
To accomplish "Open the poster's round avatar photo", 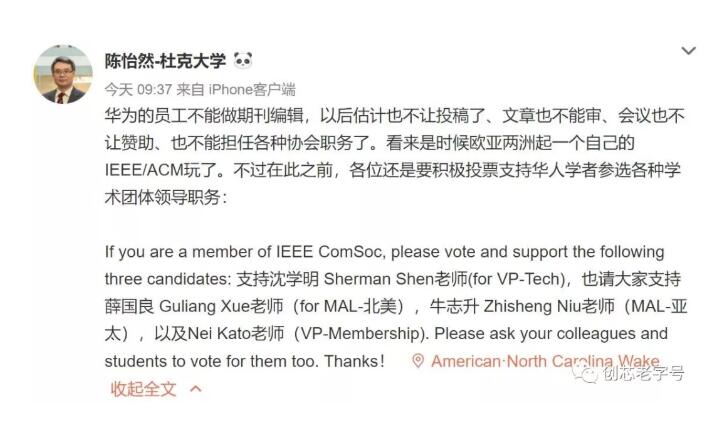I will [x=63, y=74].
